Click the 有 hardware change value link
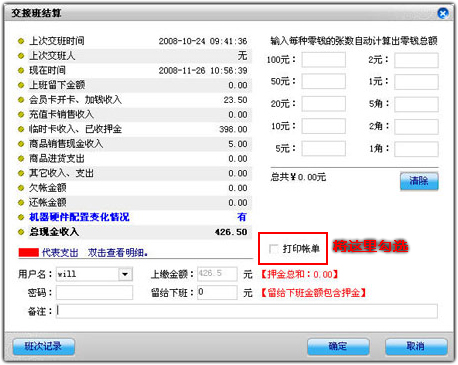 point(242,217)
